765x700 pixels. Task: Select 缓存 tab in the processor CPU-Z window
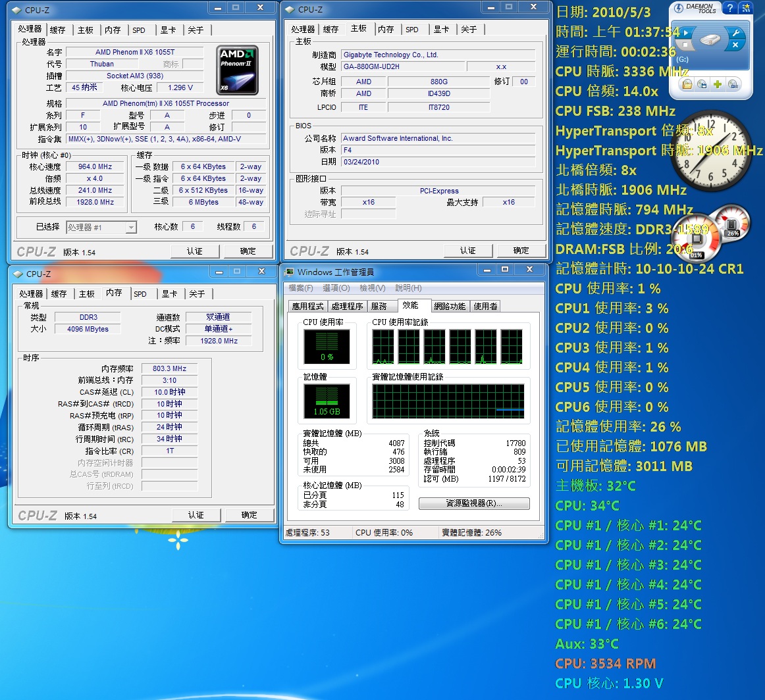58,30
